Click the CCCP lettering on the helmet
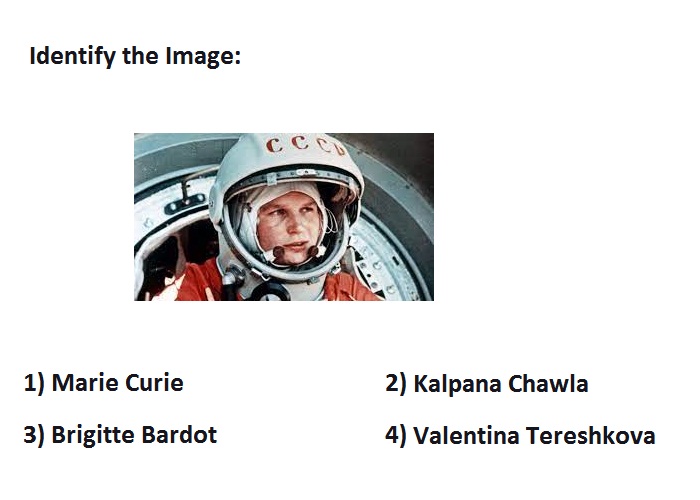Image resolution: width=700 pixels, height=500 pixels. click(x=306, y=145)
